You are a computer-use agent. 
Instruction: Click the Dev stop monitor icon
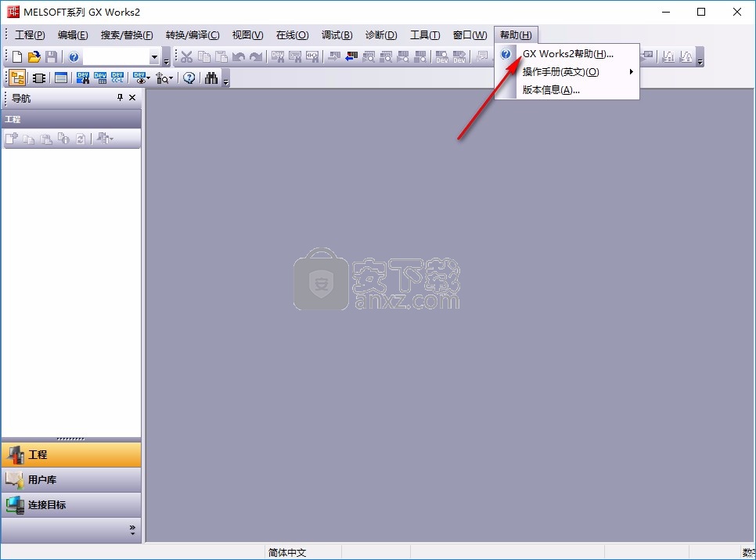pyautogui.click(x=459, y=57)
